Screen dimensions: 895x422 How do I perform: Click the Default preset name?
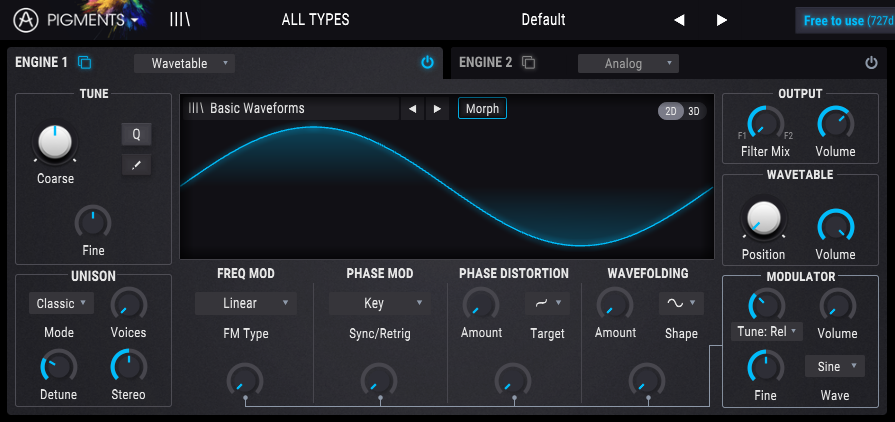click(543, 20)
